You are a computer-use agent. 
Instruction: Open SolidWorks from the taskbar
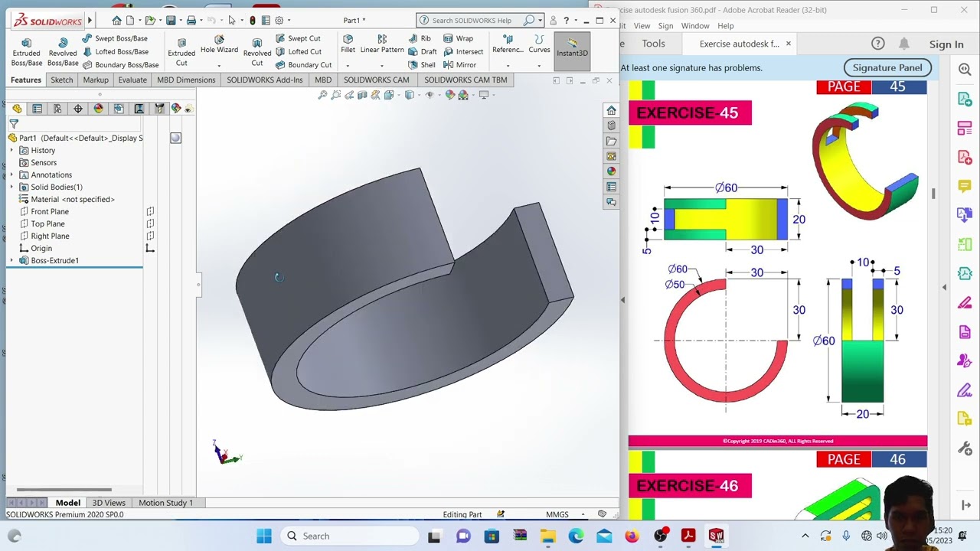click(716, 536)
